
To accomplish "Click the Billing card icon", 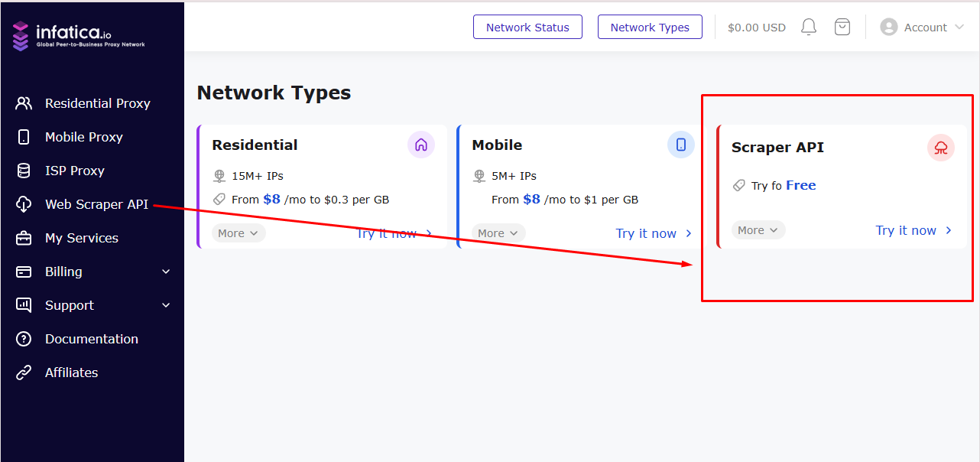I will (24, 272).
